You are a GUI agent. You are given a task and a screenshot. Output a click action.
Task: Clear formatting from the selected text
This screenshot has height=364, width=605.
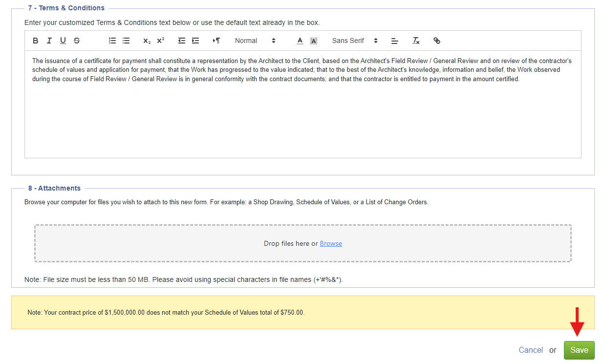click(416, 41)
